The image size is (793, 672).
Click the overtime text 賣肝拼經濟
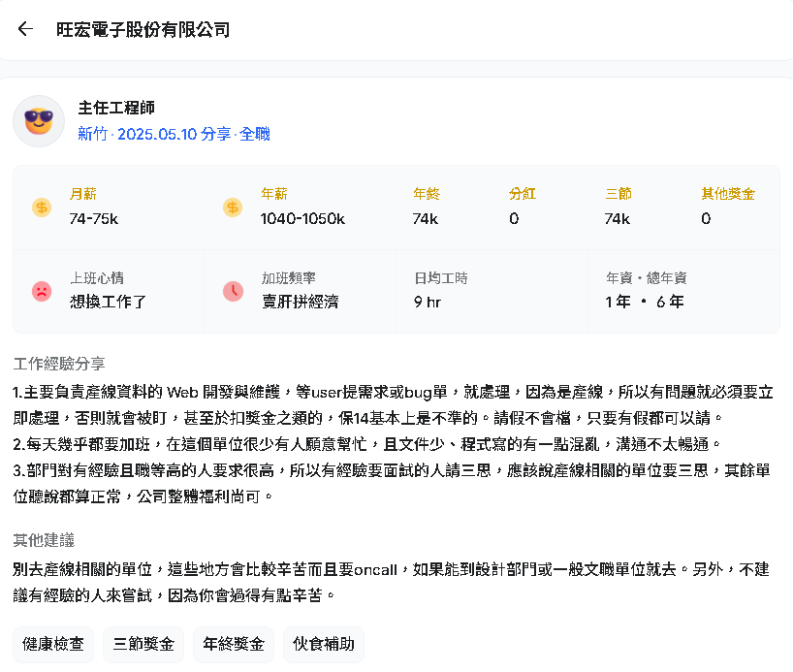300,303
